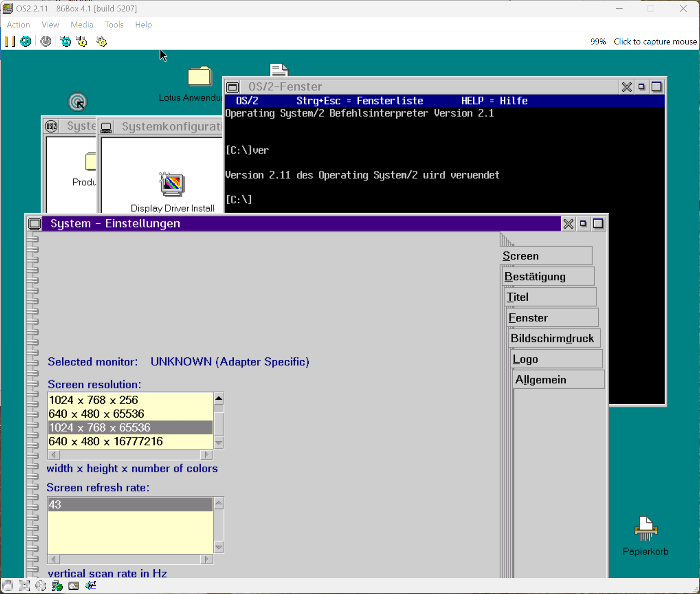Pause the emulation with the Pause icon
Viewport: 700px width, 594px height.
click(x=10, y=41)
